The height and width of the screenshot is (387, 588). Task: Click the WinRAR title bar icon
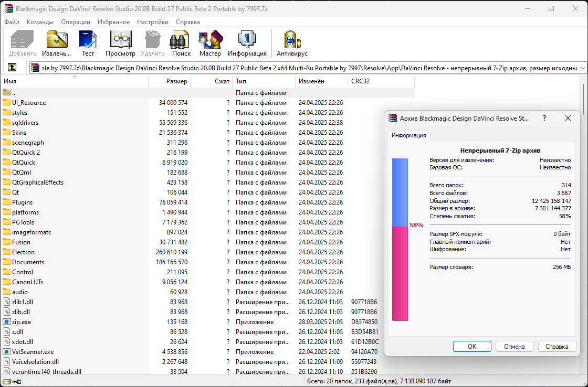tap(8, 8)
